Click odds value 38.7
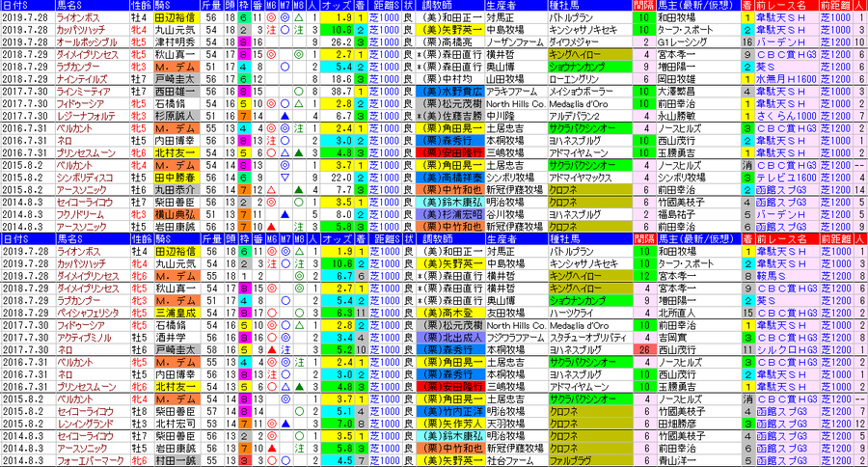This screenshot has height=467, width=868. click(337, 92)
